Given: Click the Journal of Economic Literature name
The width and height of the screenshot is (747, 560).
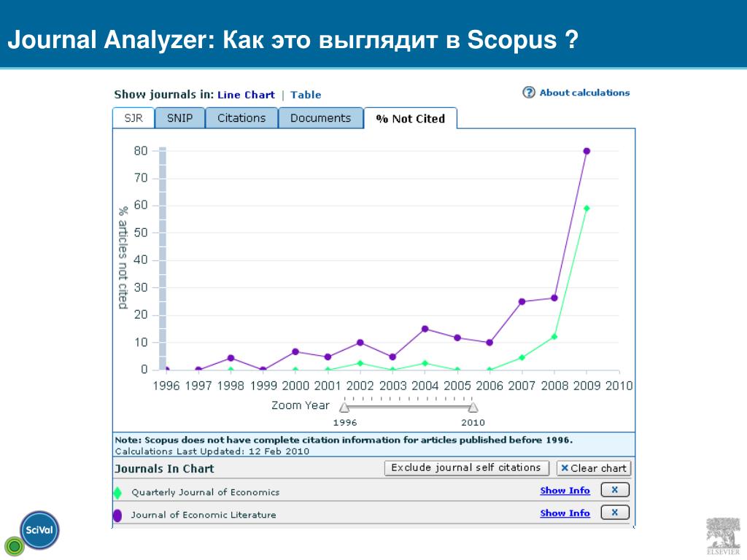Looking at the screenshot, I should tap(204, 515).
